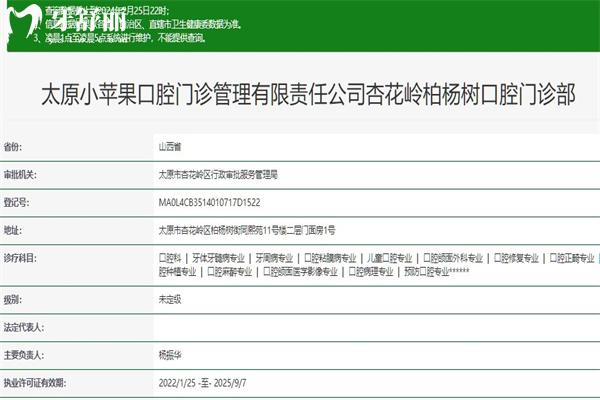Click the 诊疗科目 row label
The height and width of the screenshot is (400, 600).
click(x=20, y=258)
